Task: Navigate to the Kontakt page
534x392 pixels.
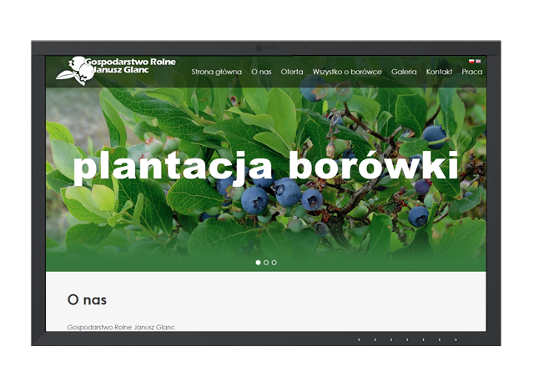Action: (439, 73)
